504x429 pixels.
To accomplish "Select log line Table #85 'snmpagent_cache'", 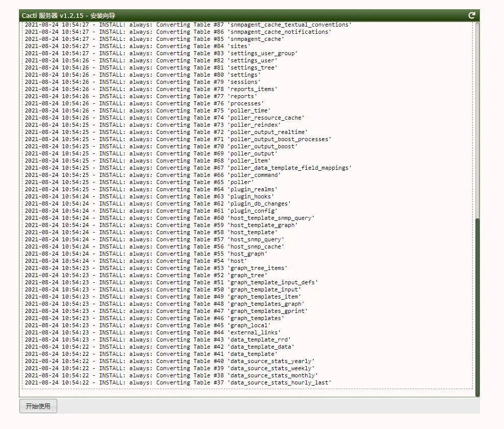I will click(x=154, y=39).
